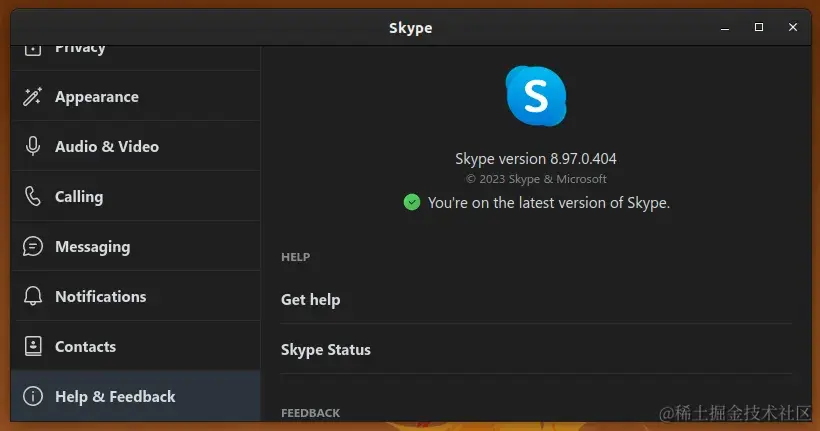This screenshot has height=431, width=820.
Task: Click the info Help & Feedback icon
Action: 33,397
